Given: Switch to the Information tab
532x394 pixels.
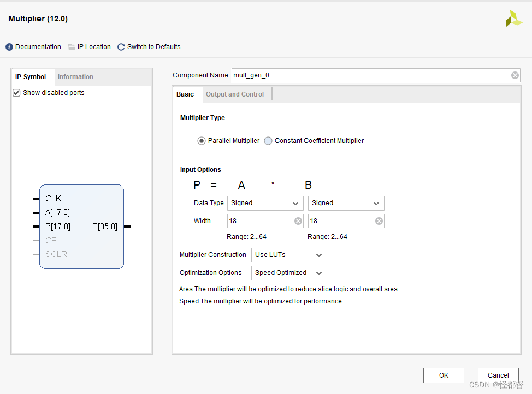Looking at the screenshot, I should click(75, 77).
